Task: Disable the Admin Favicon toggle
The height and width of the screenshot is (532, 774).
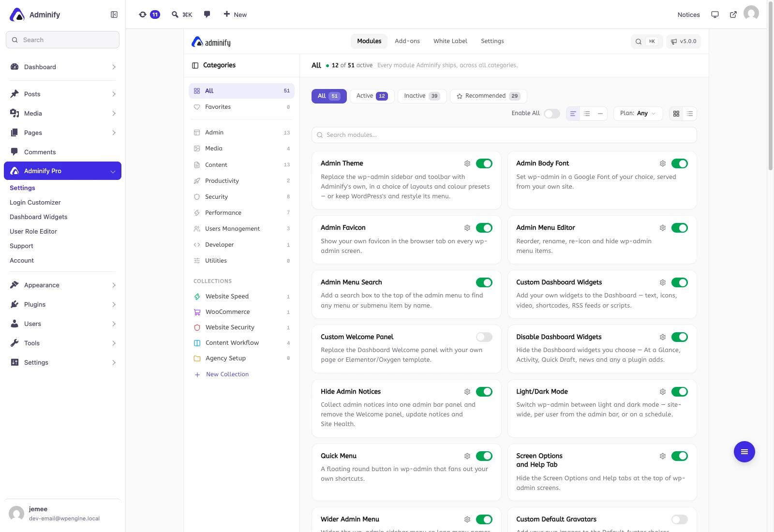Action: click(x=484, y=228)
